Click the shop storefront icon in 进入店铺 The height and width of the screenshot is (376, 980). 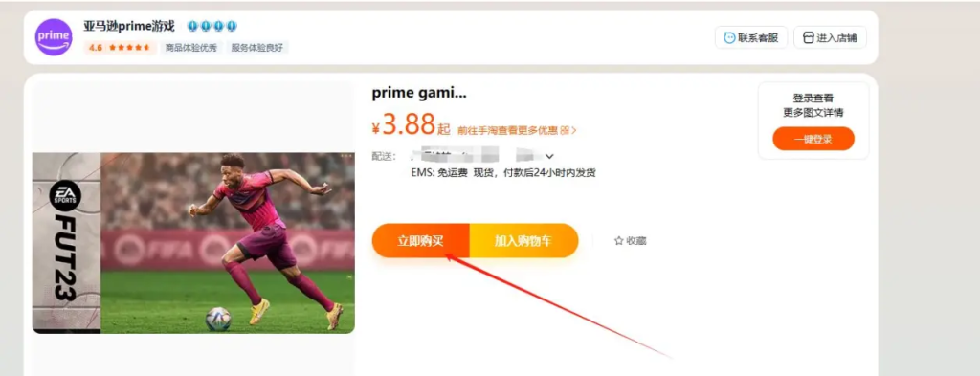click(809, 37)
